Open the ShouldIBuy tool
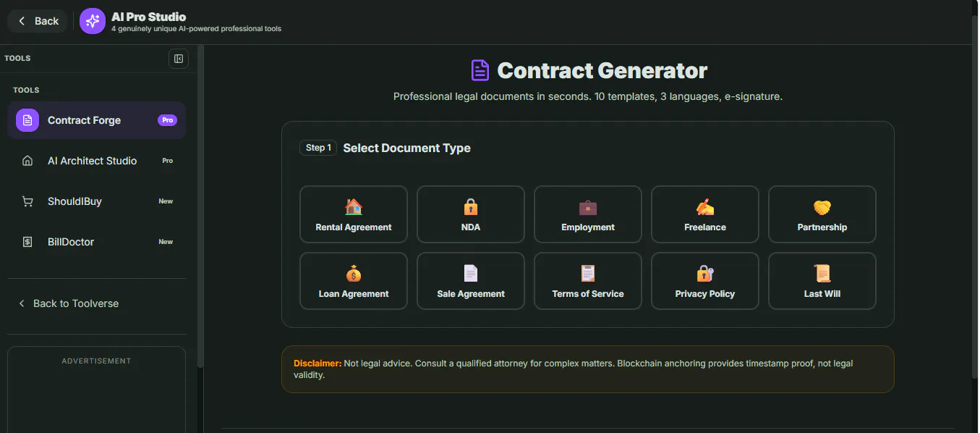The width and height of the screenshot is (980, 433). point(96,201)
